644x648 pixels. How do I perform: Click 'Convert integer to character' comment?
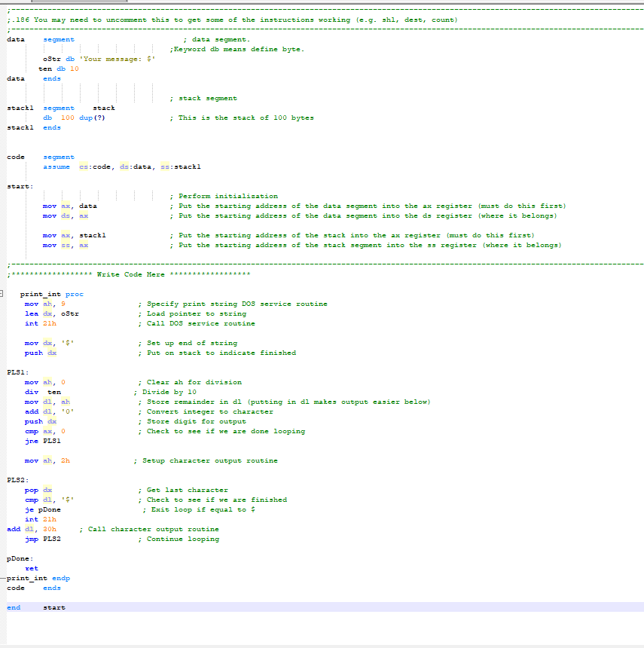[x=210, y=411]
